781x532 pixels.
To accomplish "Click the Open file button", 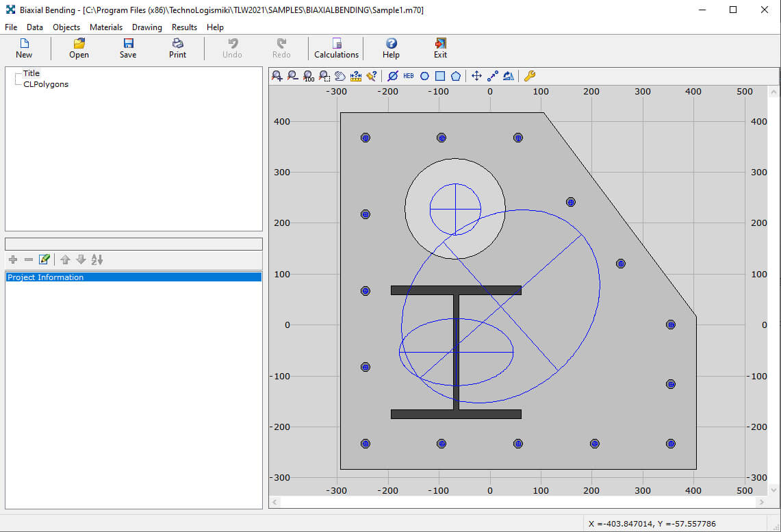I will [x=79, y=48].
